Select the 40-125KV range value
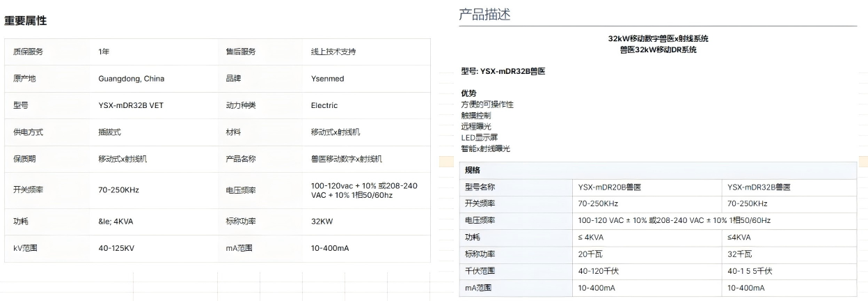The height and width of the screenshot is (301, 868). tap(116, 248)
